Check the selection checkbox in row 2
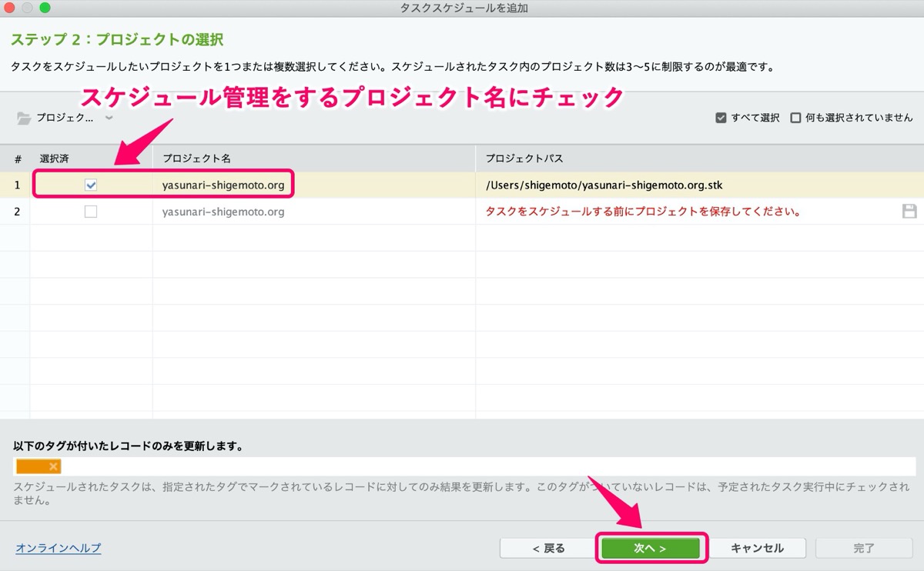This screenshot has height=571, width=924. coord(91,212)
